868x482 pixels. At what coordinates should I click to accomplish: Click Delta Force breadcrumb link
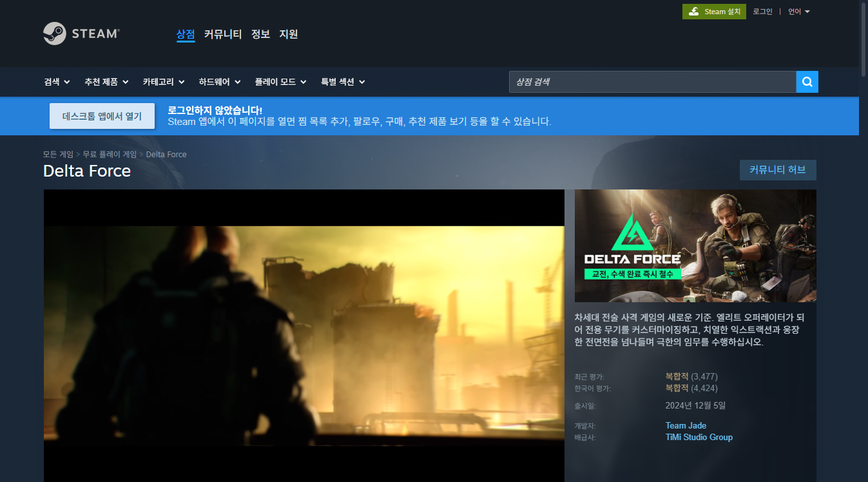tap(166, 155)
